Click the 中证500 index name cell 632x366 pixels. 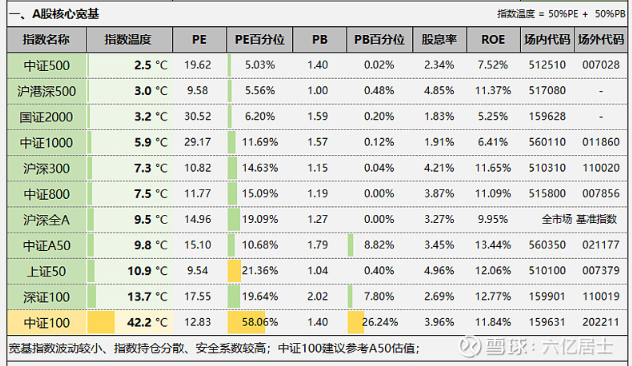47,65
